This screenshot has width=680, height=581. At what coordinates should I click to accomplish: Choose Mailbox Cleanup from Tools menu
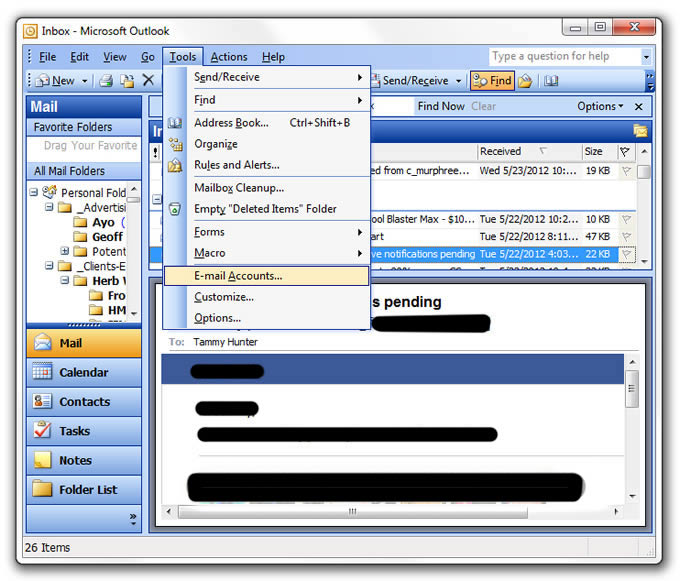[x=278, y=188]
